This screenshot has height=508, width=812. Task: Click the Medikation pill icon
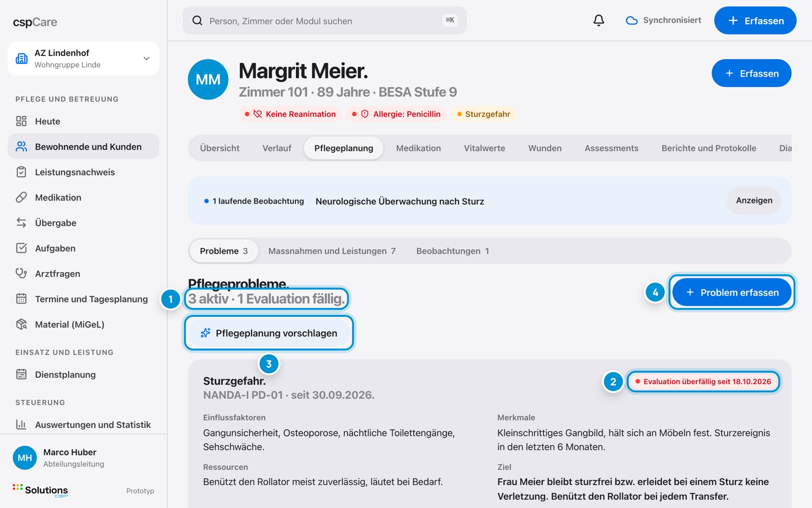click(x=21, y=197)
